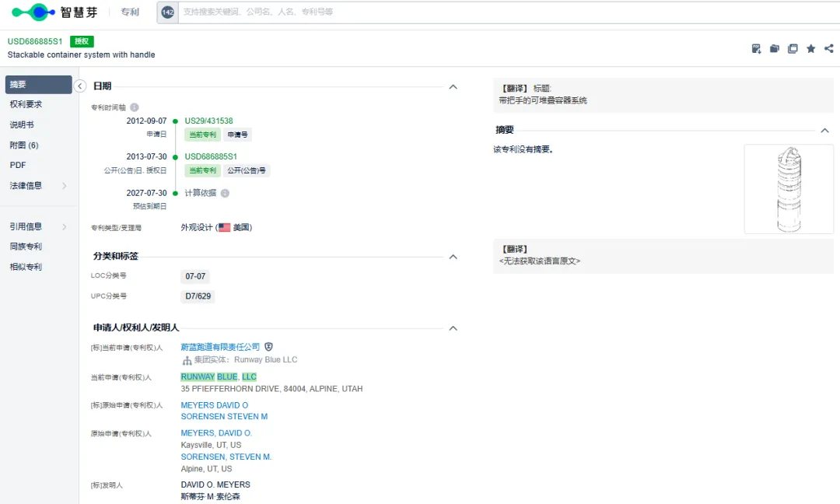
Task: Click the group entity hierarchy icon
Action: coord(187,360)
